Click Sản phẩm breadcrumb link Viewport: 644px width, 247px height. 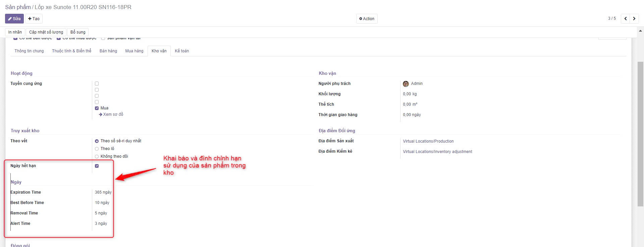pos(18,7)
